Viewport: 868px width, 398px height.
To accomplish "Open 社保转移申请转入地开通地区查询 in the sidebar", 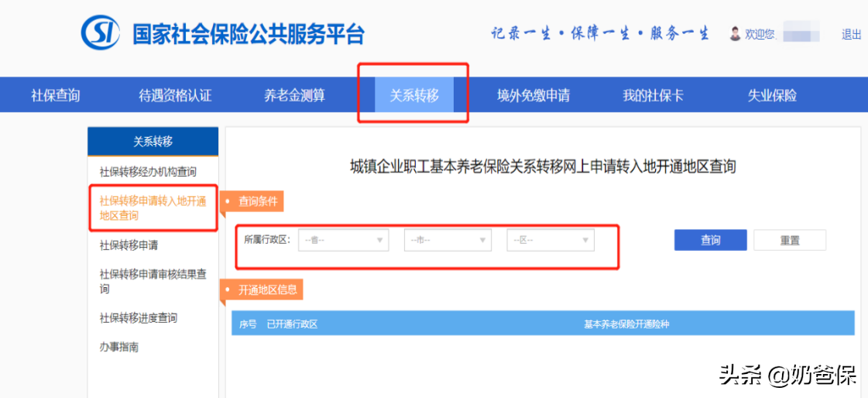I will 153,209.
